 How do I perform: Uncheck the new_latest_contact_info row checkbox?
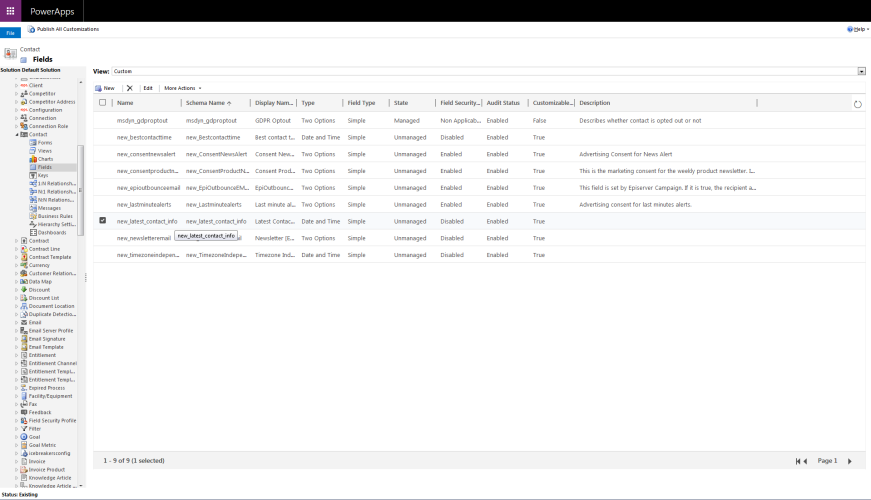[102, 221]
